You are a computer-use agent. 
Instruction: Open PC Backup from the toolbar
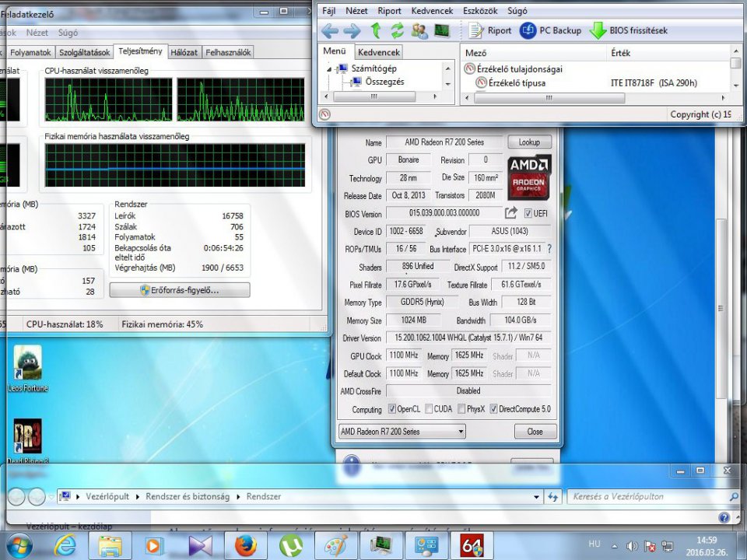pyautogui.click(x=550, y=30)
